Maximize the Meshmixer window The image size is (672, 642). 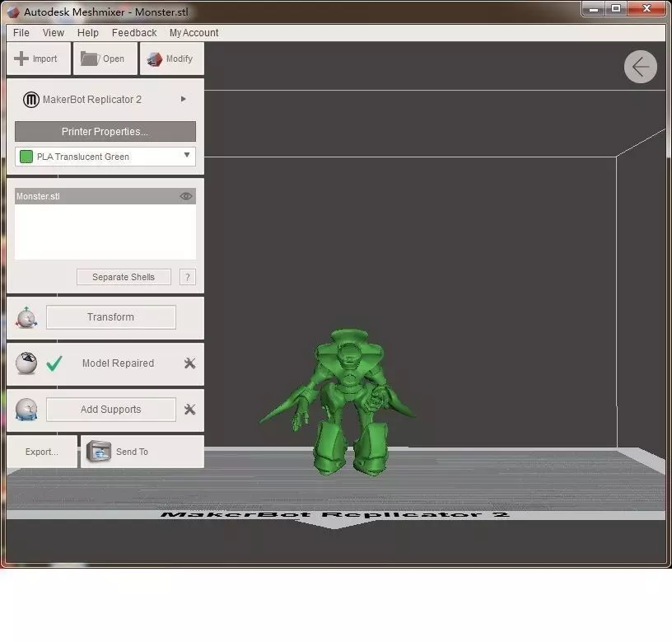(616, 8)
